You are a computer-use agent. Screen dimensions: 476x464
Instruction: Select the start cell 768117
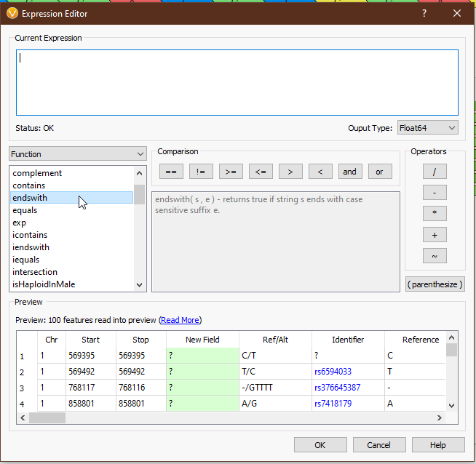pyautogui.click(x=91, y=388)
